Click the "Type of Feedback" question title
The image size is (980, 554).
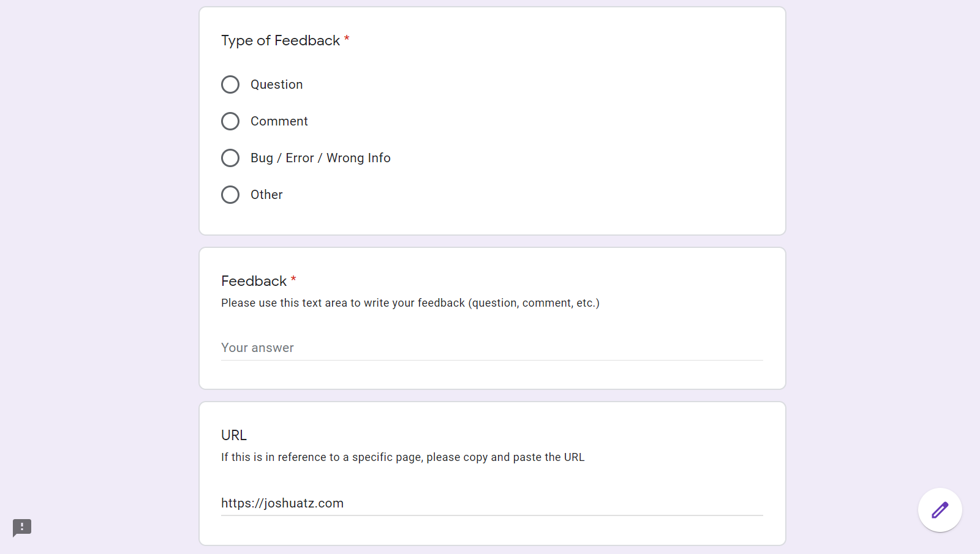pyautogui.click(x=281, y=40)
